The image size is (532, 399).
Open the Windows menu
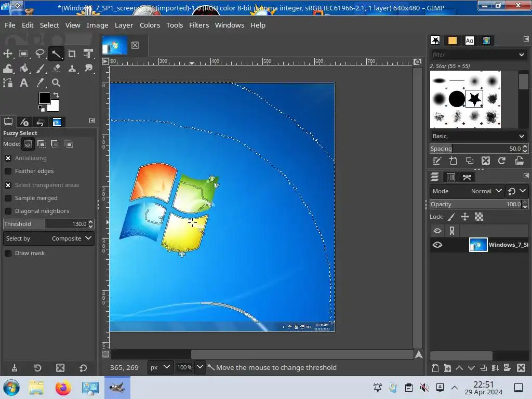[229, 25]
